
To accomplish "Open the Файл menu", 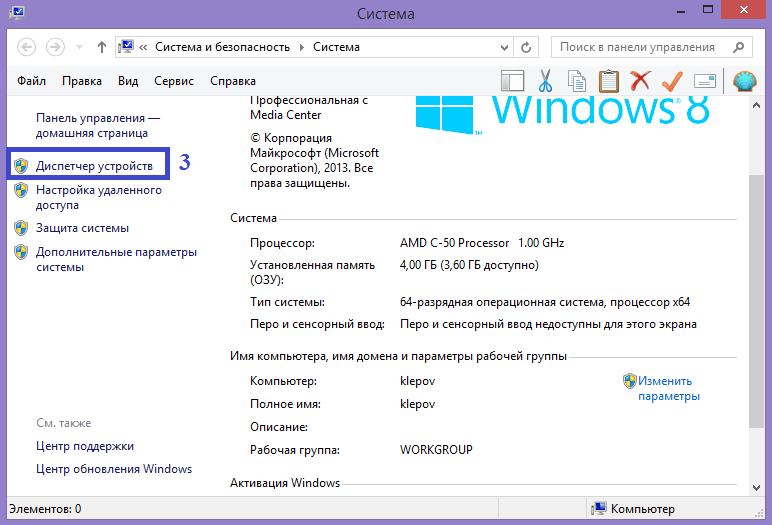I will (x=32, y=81).
